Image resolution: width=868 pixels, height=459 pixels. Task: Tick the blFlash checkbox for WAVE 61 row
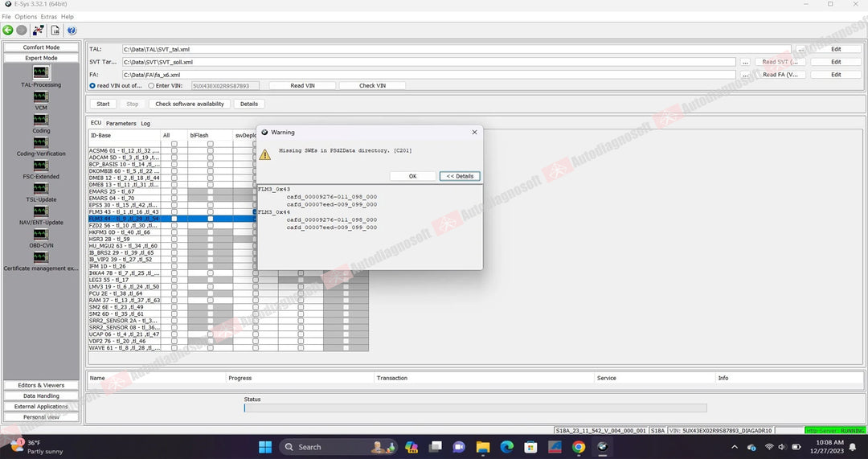coord(211,348)
